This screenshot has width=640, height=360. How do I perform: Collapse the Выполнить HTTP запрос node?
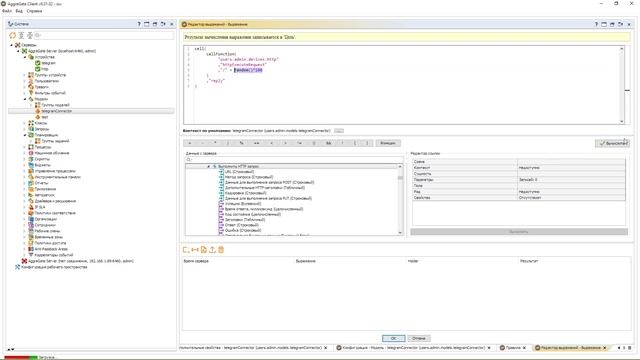pos(209,167)
